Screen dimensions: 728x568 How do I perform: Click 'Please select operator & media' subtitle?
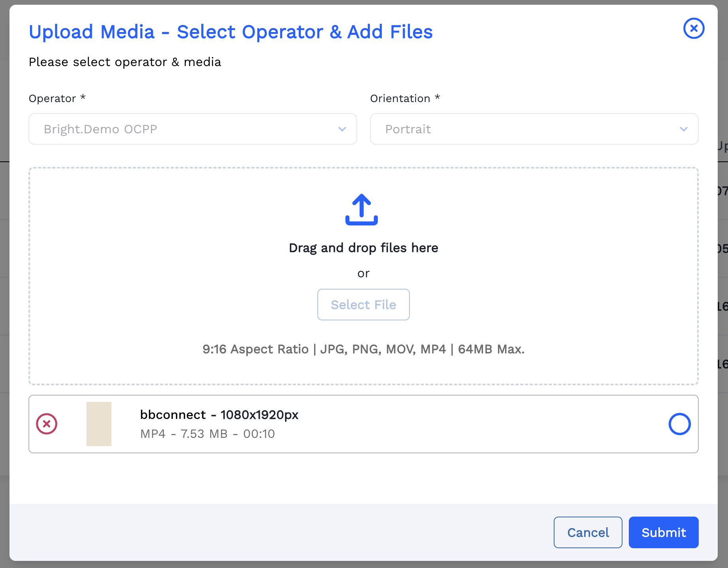125,62
